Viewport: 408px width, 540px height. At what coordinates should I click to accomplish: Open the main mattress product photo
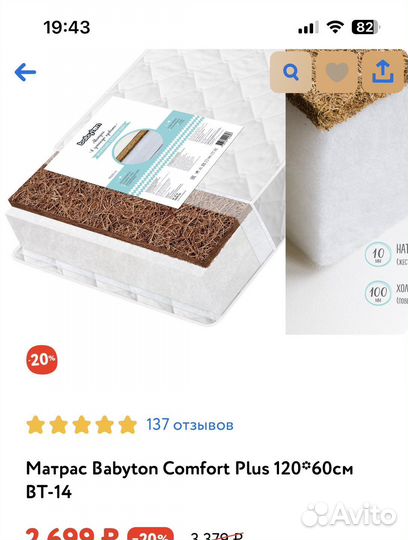145,188
